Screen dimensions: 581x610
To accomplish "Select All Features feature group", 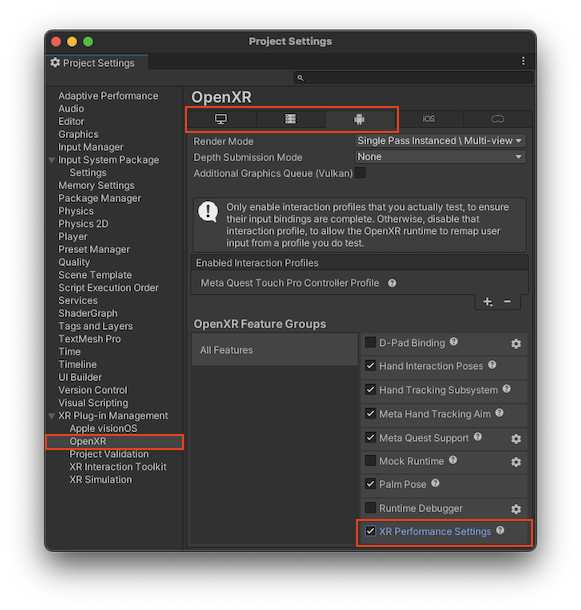I will click(x=275, y=350).
